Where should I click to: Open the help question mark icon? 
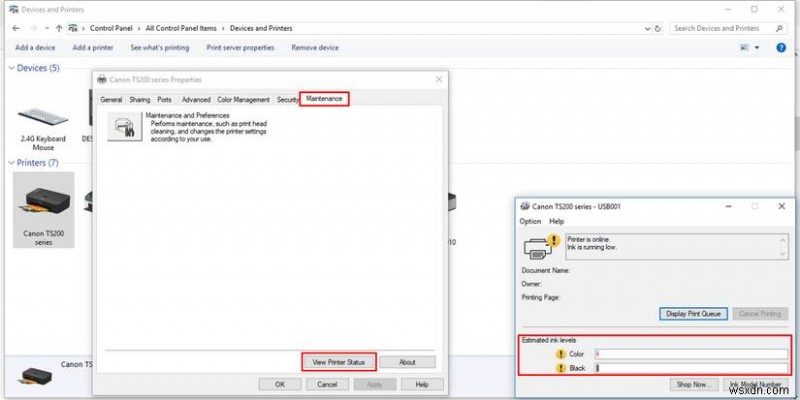tap(781, 47)
